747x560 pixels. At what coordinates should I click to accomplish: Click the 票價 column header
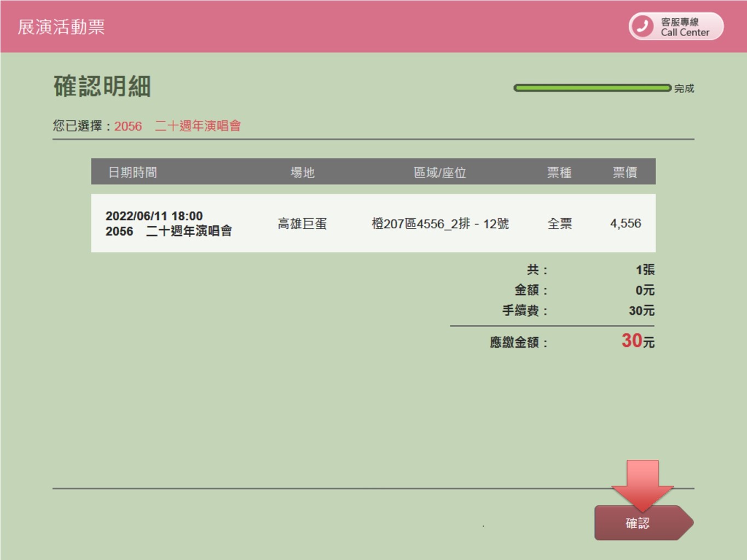click(624, 172)
